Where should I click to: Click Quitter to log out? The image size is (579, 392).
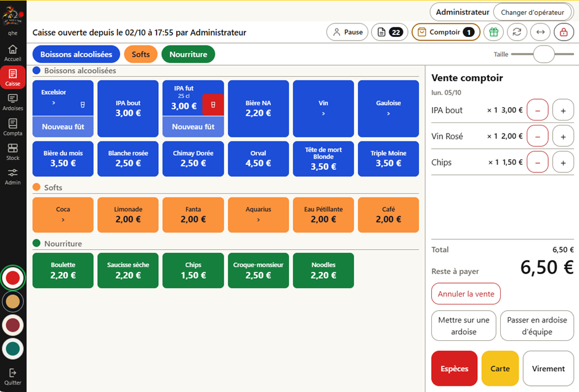tap(13, 377)
